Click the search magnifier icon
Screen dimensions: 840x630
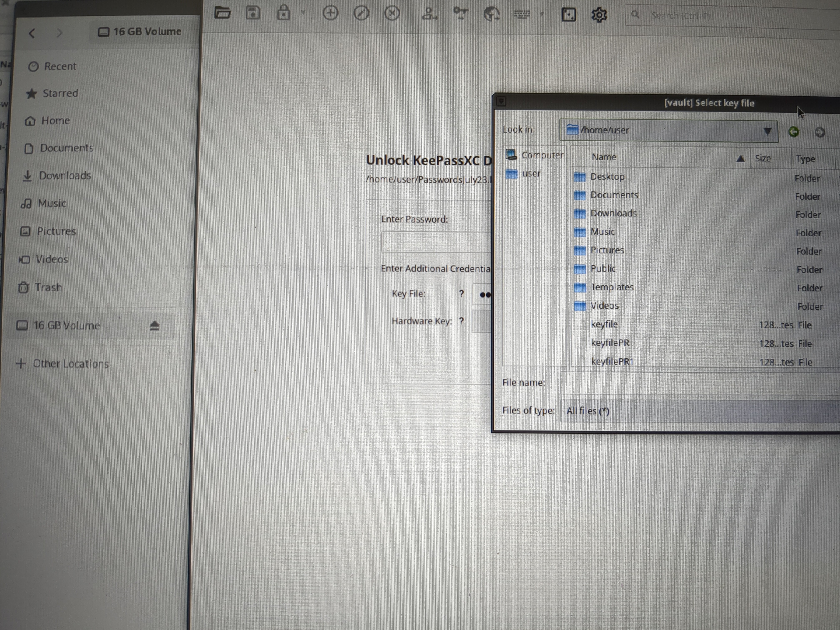635,15
